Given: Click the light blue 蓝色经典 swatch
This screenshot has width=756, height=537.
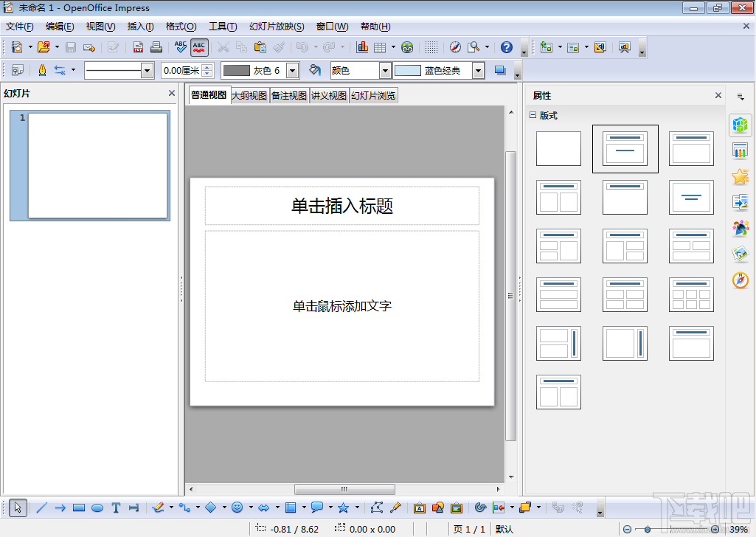Looking at the screenshot, I should point(407,70).
